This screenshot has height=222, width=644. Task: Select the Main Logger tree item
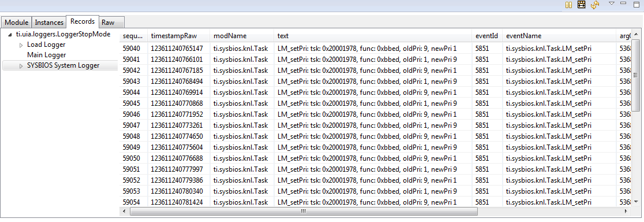[x=46, y=55]
